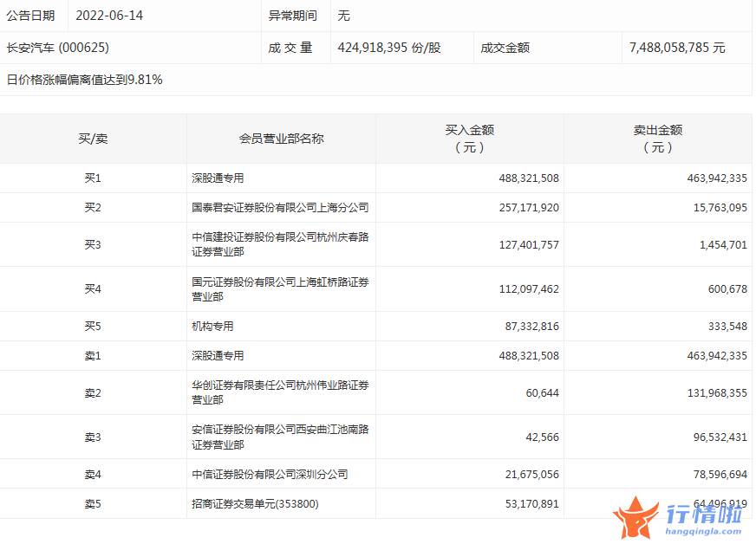Select sell amount 15,763,095
The height and width of the screenshot is (544, 756).
click(x=720, y=208)
